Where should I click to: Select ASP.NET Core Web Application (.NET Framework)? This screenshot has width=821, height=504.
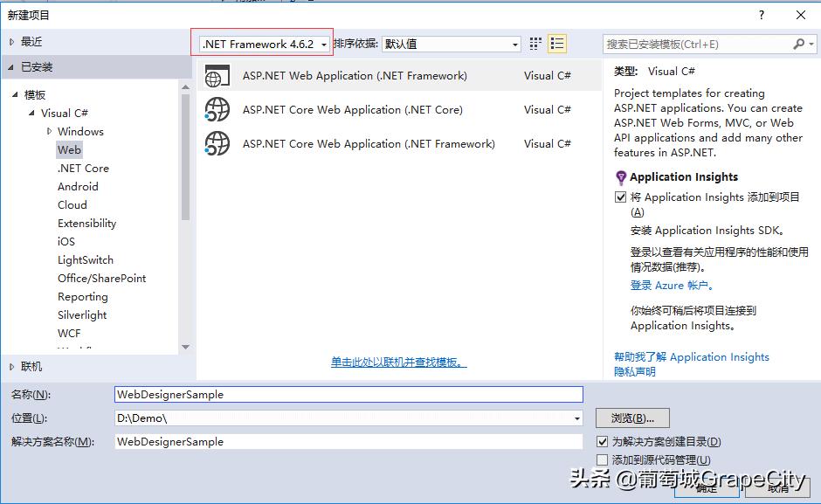pos(399,143)
